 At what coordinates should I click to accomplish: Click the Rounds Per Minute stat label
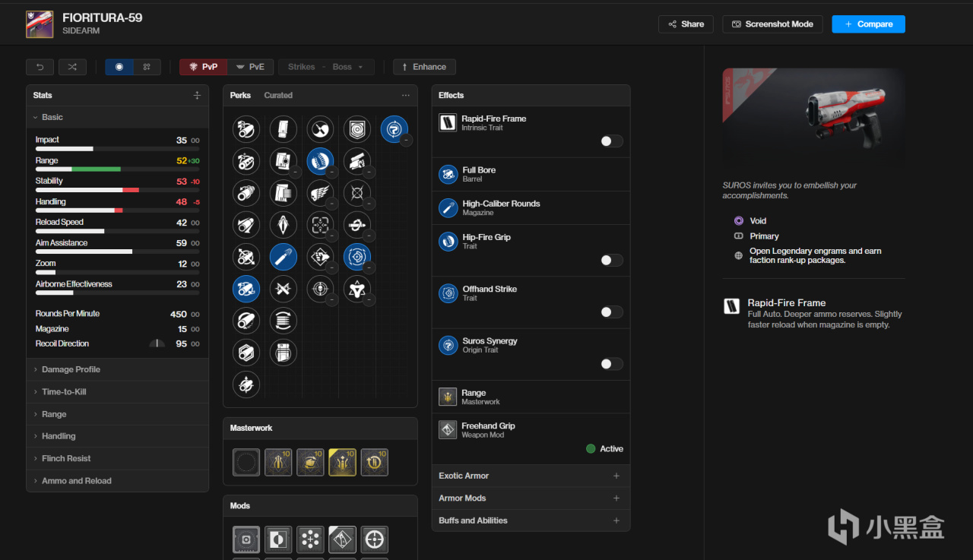pos(68,314)
